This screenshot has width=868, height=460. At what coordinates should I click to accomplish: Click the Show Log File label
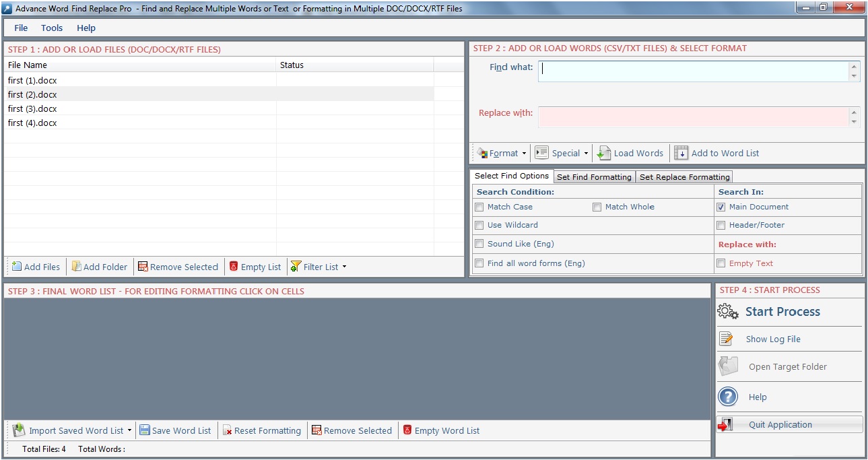click(773, 339)
